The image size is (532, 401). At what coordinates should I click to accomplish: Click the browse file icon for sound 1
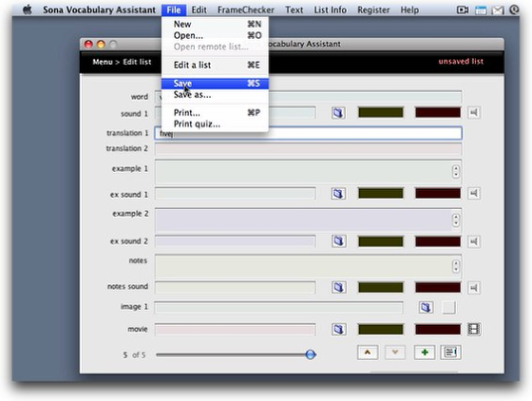pyautogui.click(x=338, y=113)
